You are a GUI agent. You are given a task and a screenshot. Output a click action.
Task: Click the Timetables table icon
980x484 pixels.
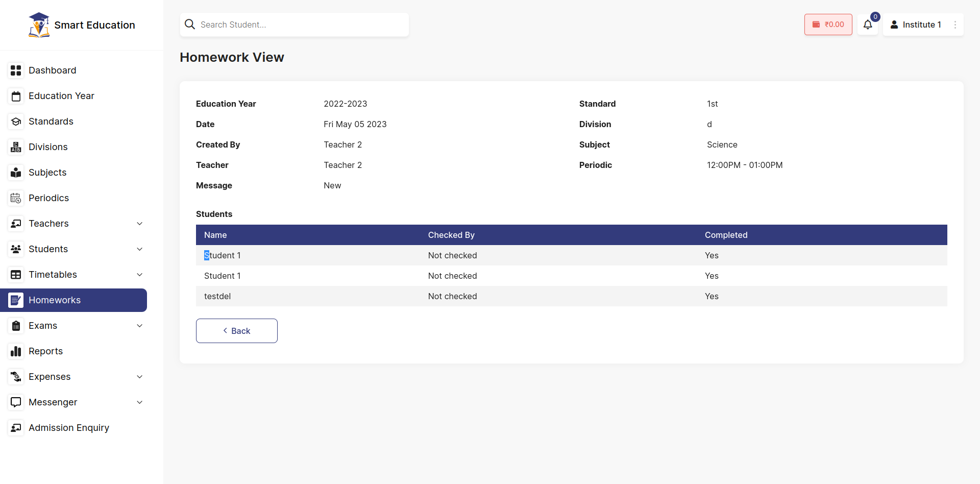click(16, 275)
